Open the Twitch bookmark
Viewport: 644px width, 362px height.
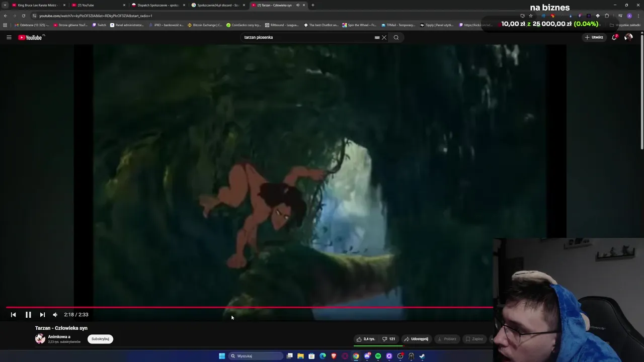[x=99, y=25]
